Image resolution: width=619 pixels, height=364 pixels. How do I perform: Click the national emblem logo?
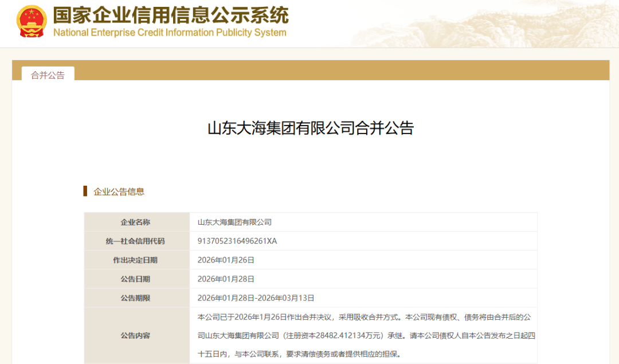click(x=32, y=23)
